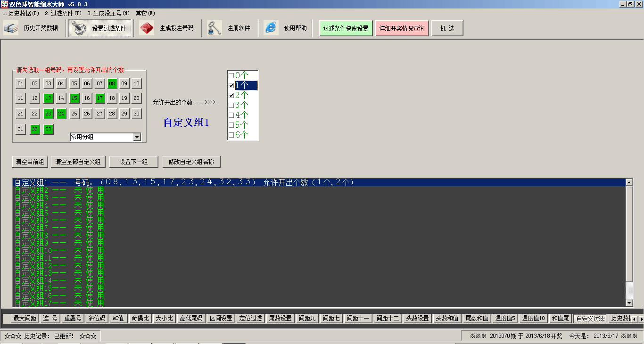Switch to the 大小比 tab
Viewport: 644px width, 344px height.
(165, 319)
